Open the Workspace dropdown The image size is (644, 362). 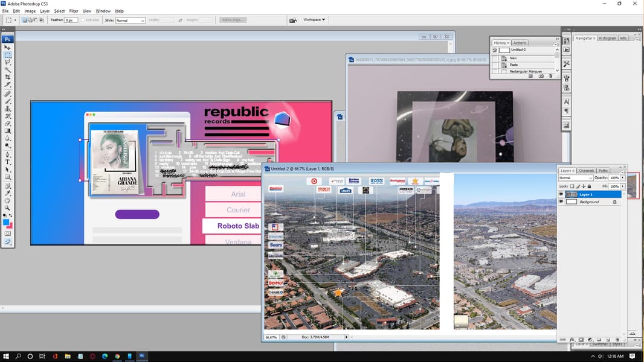tap(314, 20)
